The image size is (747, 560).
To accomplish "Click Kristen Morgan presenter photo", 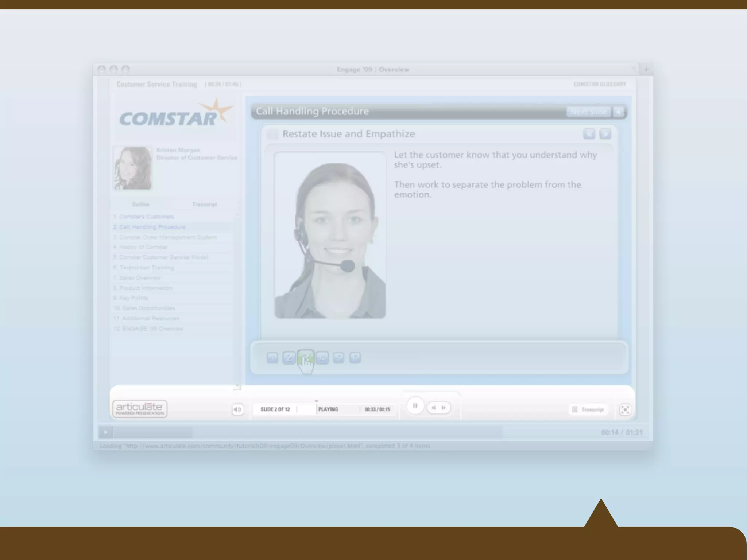I will 133,168.
